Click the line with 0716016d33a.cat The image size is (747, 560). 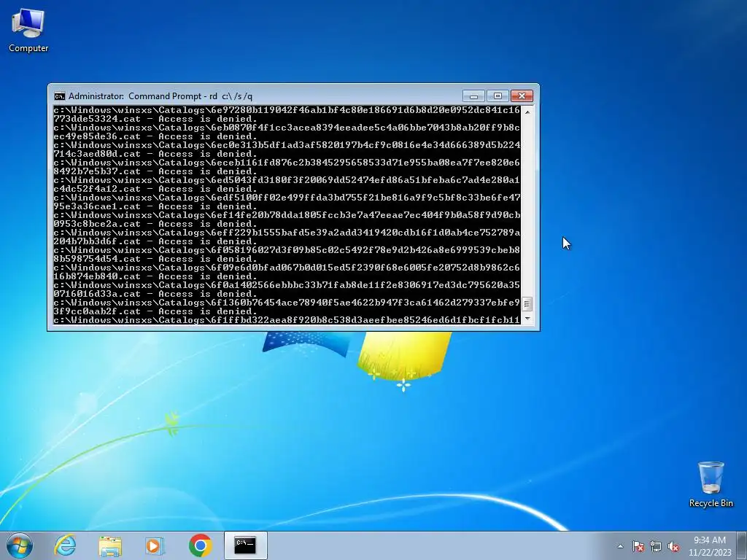click(x=155, y=294)
